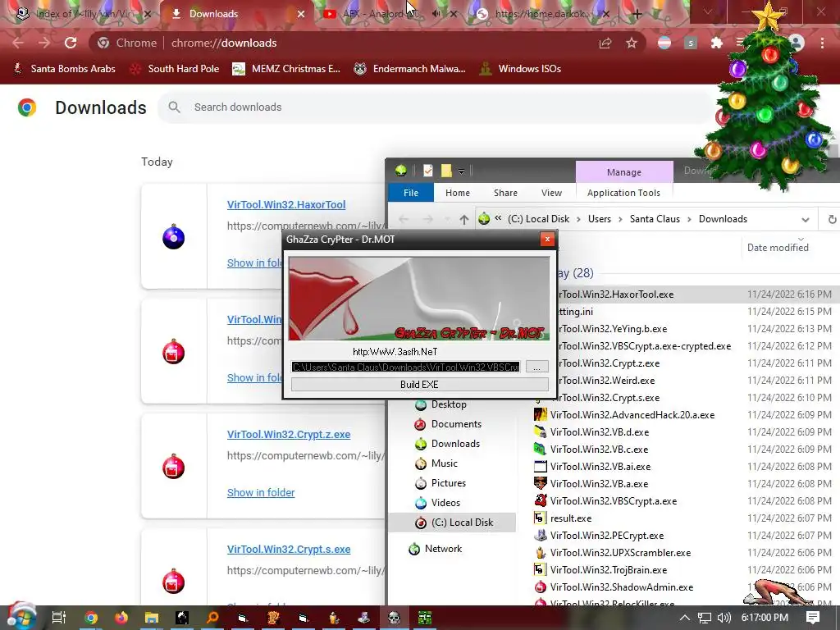The image size is (840, 630).
Task: Open a new Chrome tab with plus button
Action: tap(637, 14)
